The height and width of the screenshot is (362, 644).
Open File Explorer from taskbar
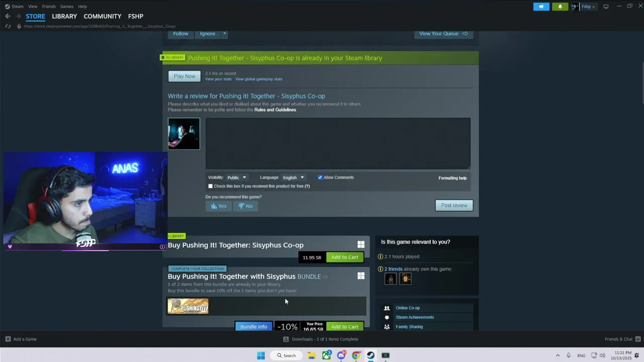[311, 355]
